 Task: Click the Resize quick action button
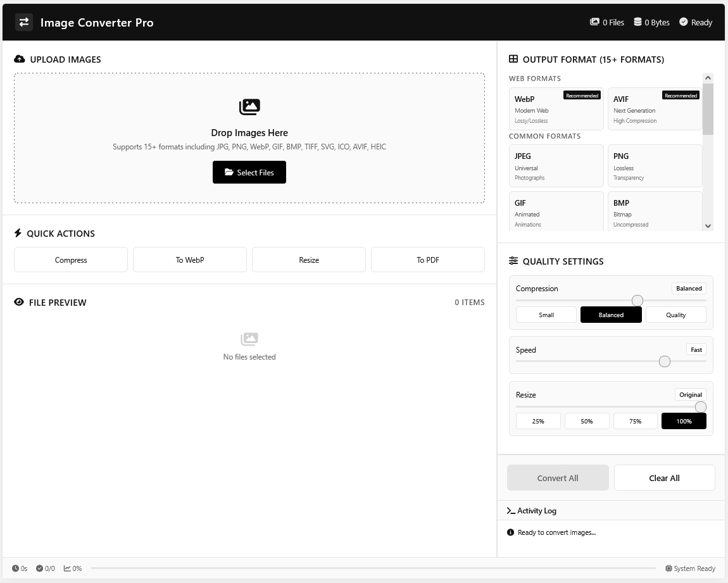309,260
